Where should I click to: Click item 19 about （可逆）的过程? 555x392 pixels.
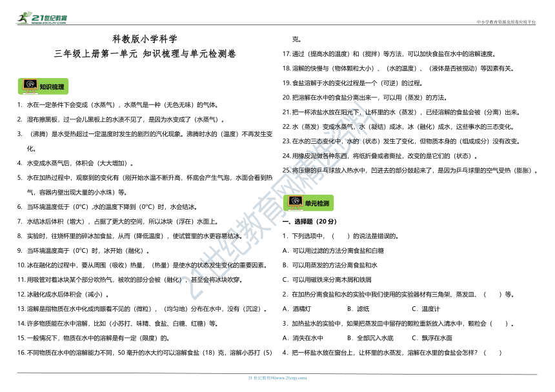coord(352,83)
